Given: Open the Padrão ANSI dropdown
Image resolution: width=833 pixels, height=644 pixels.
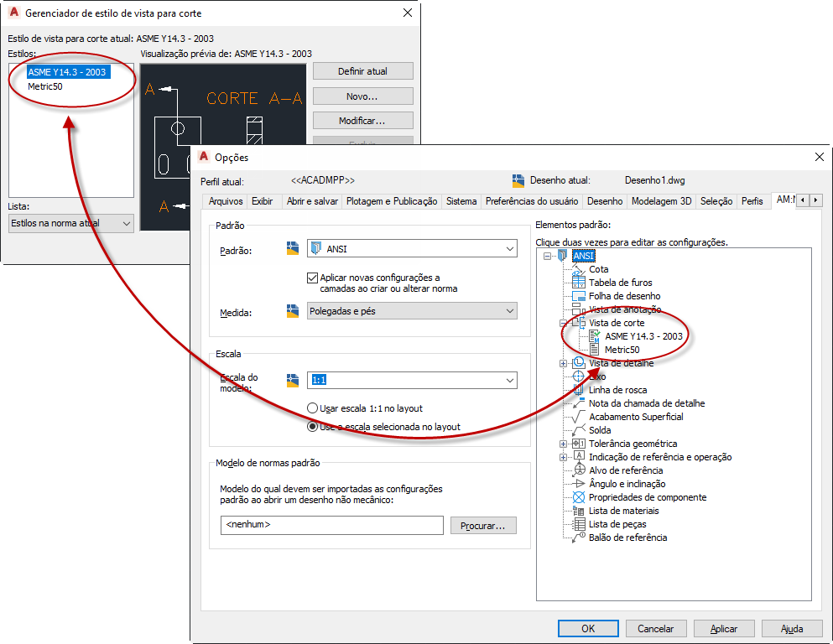Looking at the screenshot, I should click(x=412, y=248).
